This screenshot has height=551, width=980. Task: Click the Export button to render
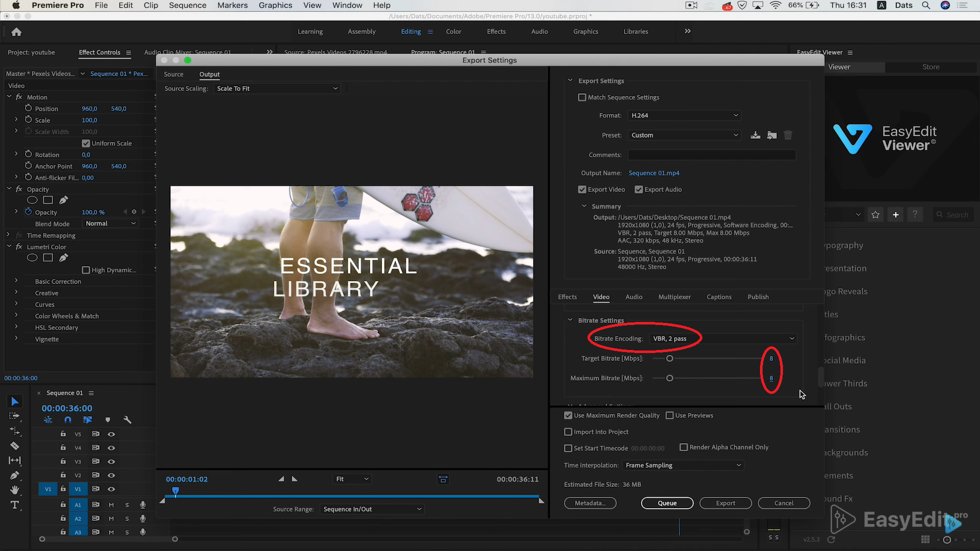[726, 503]
